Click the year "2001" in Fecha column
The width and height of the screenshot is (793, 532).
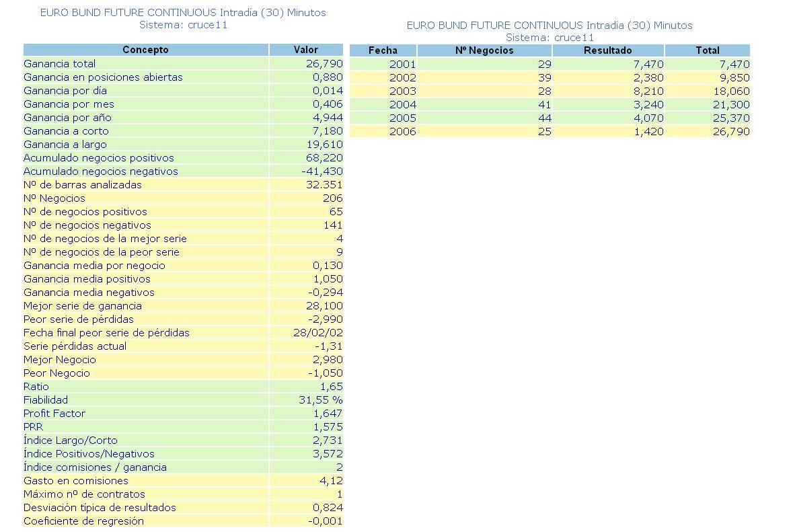(x=403, y=64)
